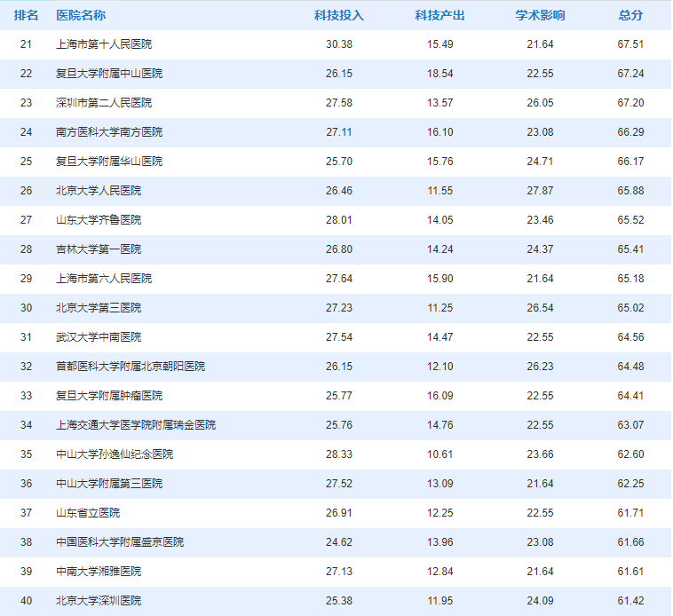The width and height of the screenshot is (673, 616).
Task: Click the 学术影响 column header
Action: [x=541, y=15]
